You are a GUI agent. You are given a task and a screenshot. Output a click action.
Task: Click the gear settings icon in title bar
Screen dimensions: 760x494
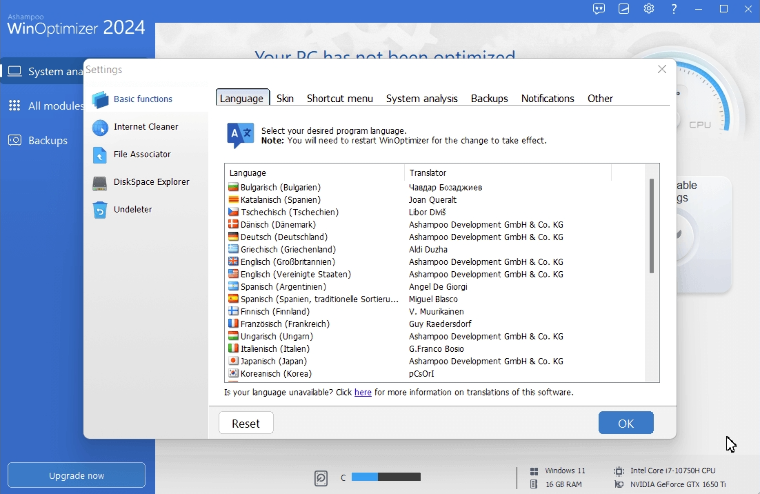649,9
